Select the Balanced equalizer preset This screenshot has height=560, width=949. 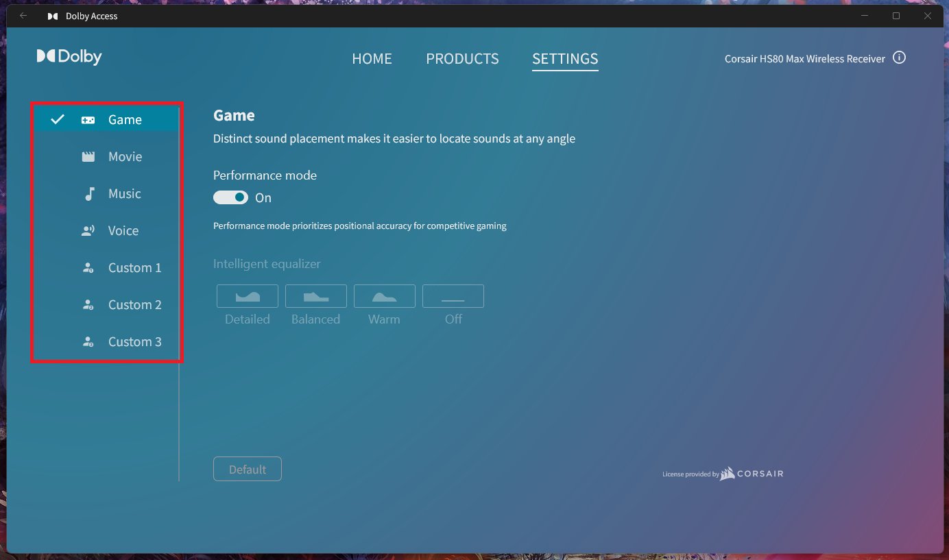tap(316, 296)
